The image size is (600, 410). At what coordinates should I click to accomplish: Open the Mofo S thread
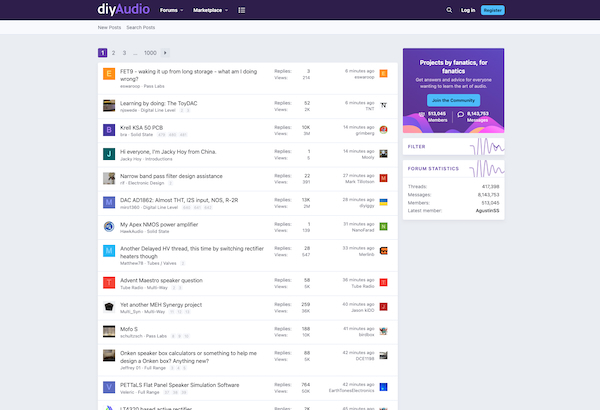131,327
